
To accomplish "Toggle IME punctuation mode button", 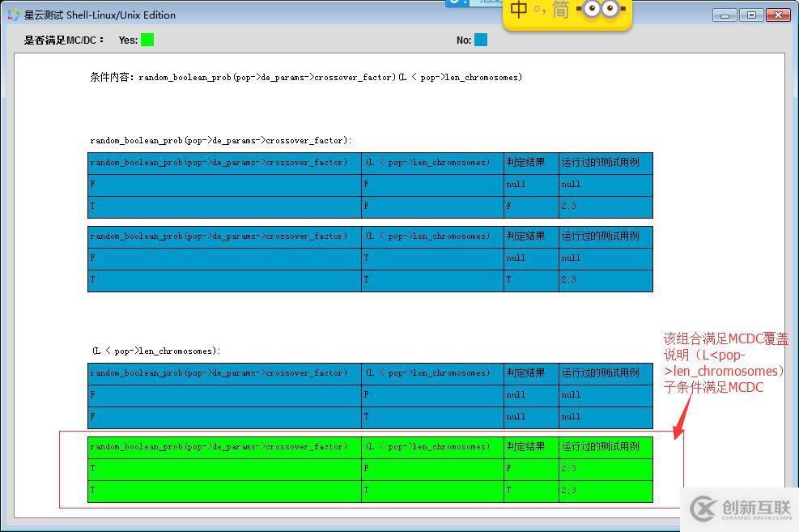I will pyautogui.click(x=540, y=10).
